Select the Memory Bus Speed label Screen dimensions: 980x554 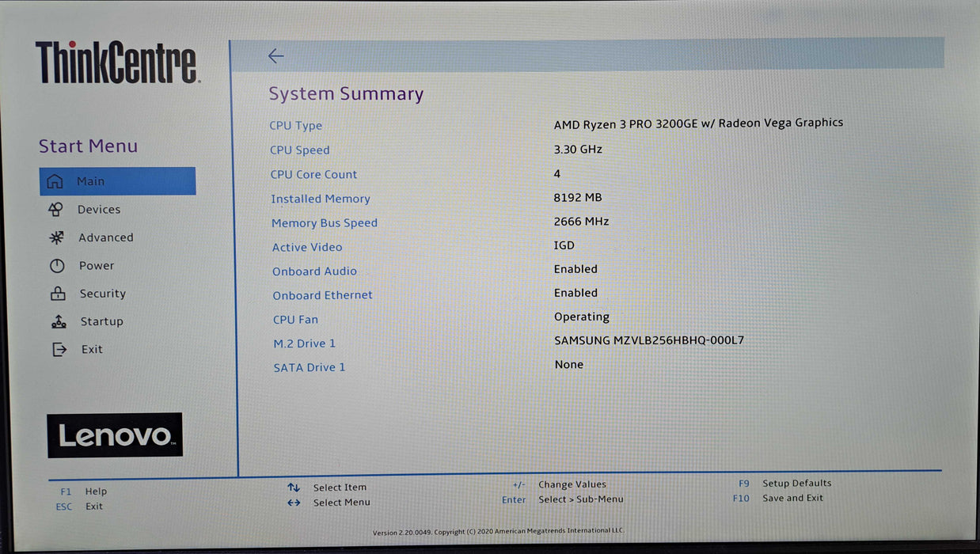pyautogui.click(x=325, y=223)
